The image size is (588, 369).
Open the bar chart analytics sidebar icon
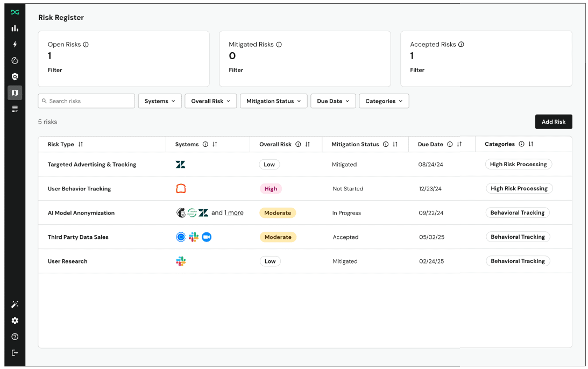(x=15, y=28)
